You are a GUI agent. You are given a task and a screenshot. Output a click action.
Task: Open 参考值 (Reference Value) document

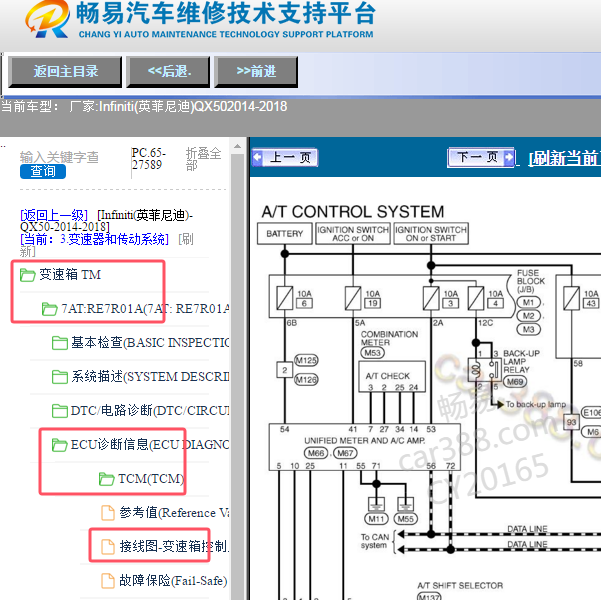(x=174, y=513)
